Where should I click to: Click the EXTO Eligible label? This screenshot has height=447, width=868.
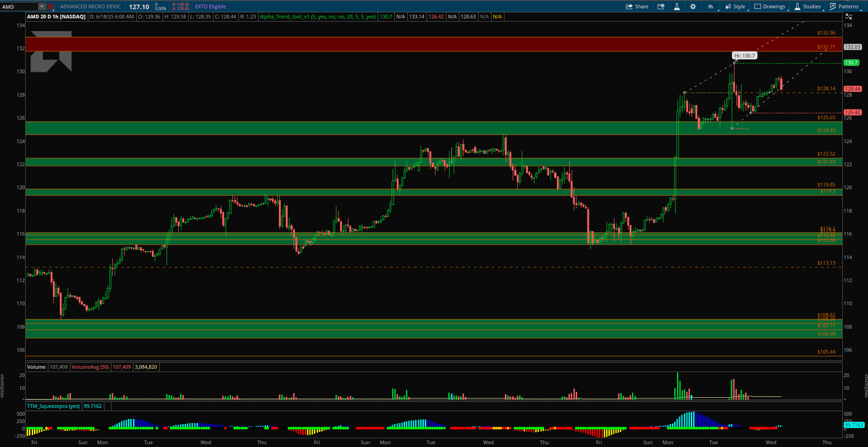210,7
